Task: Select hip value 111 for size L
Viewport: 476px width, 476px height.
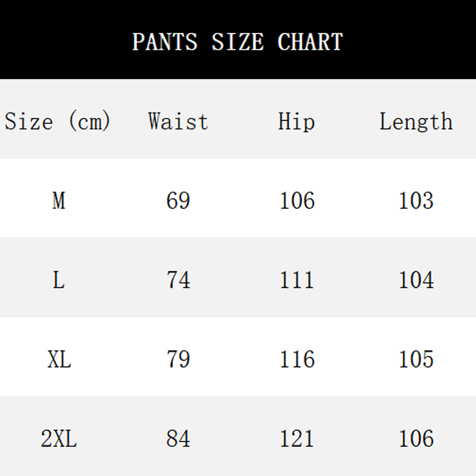Action: [297, 280]
